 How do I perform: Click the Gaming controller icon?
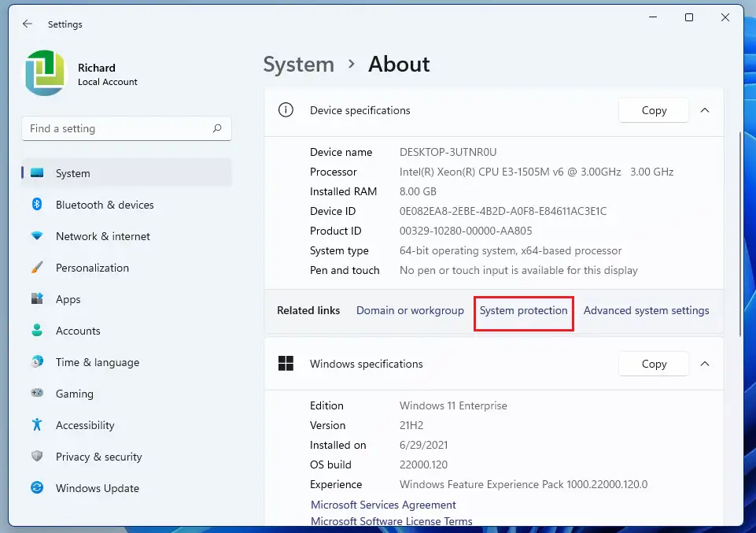point(37,393)
